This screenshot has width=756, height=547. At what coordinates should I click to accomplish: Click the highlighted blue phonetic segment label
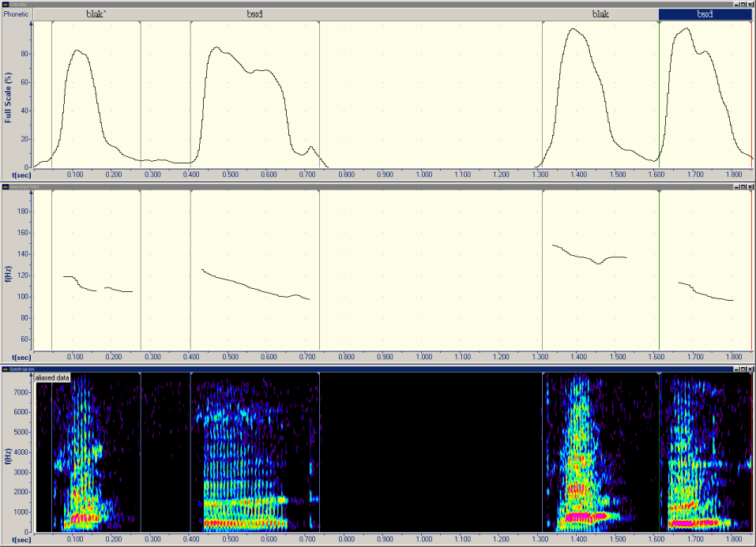click(x=705, y=14)
